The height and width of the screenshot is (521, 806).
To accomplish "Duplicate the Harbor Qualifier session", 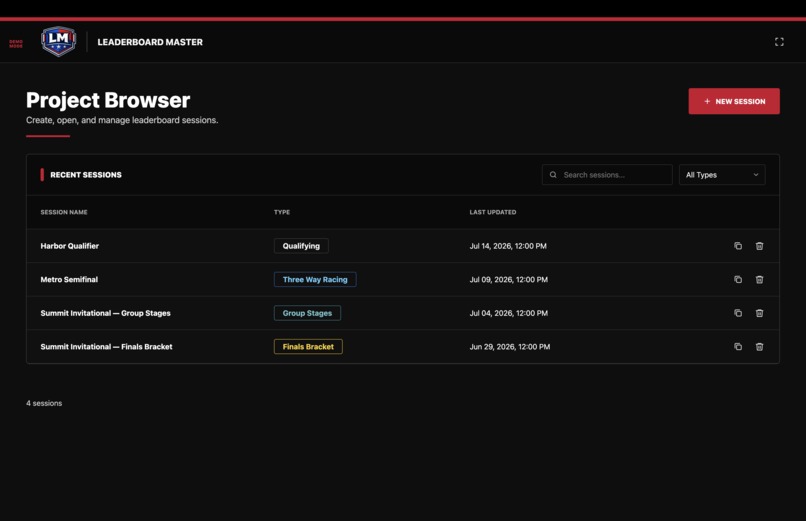I will (738, 246).
